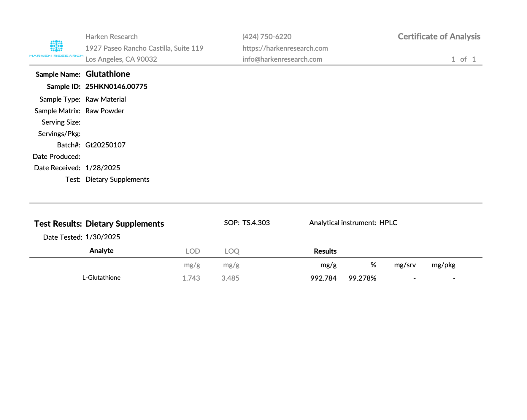Image resolution: width=527 pixels, height=420 pixels.
Task: Select the phone number (424) 750-6220
Action: click(x=267, y=36)
